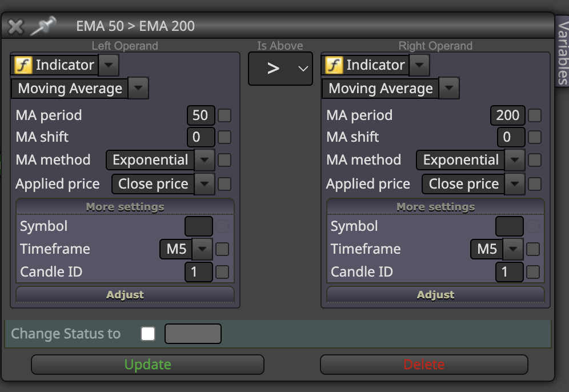
Task: Toggle Right Operand Timeframe checkbox
Action: click(532, 249)
